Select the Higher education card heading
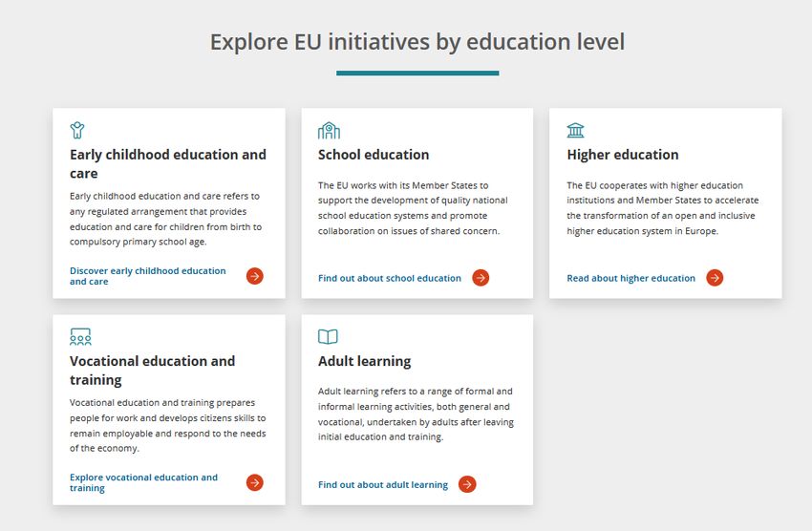812x531 pixels. [623, 155]
